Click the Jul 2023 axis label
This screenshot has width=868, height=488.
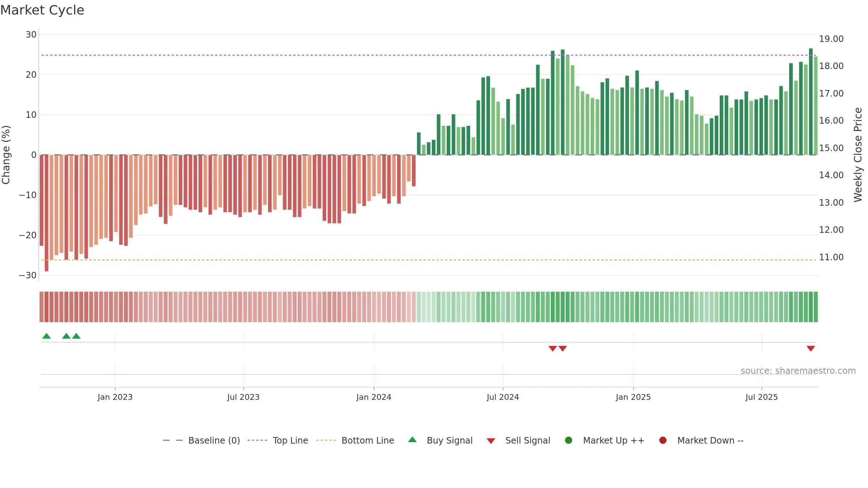[243, 397]
